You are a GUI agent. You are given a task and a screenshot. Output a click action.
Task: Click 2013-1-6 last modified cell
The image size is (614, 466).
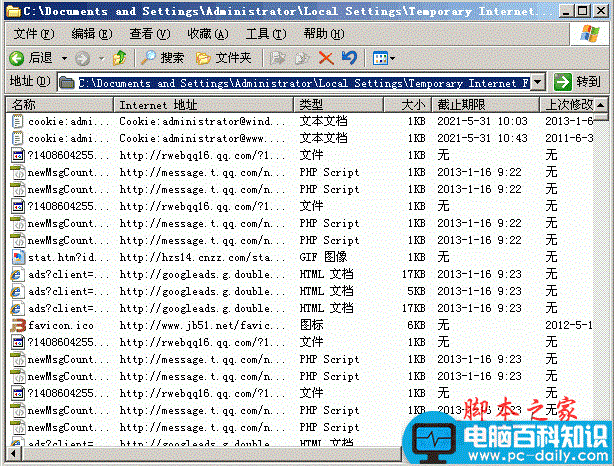click(569, 121)
